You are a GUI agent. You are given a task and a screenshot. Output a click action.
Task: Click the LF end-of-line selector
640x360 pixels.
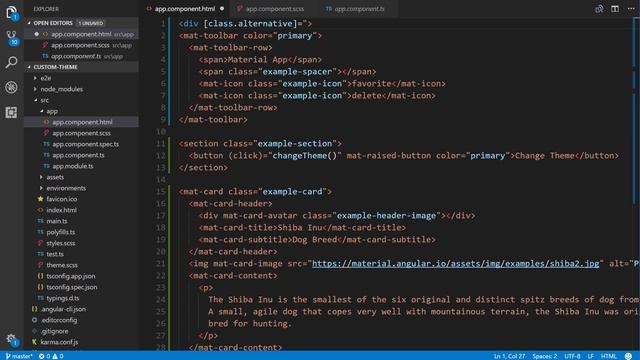(x=591, y=356)
